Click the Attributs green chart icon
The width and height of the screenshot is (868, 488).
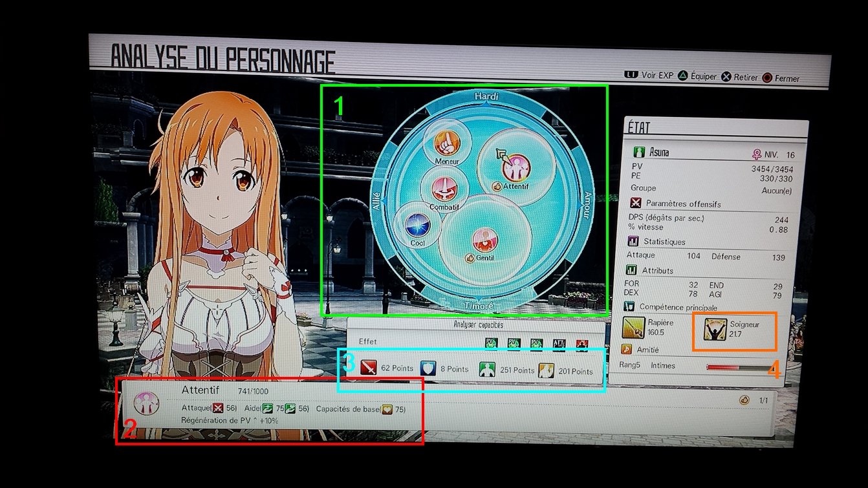click(631, 270)
